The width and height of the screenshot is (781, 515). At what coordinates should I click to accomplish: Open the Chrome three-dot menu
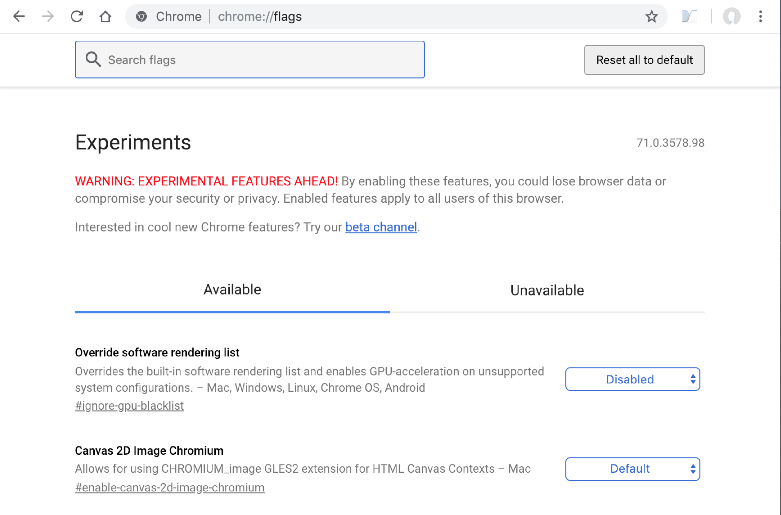tap(761, 16)
